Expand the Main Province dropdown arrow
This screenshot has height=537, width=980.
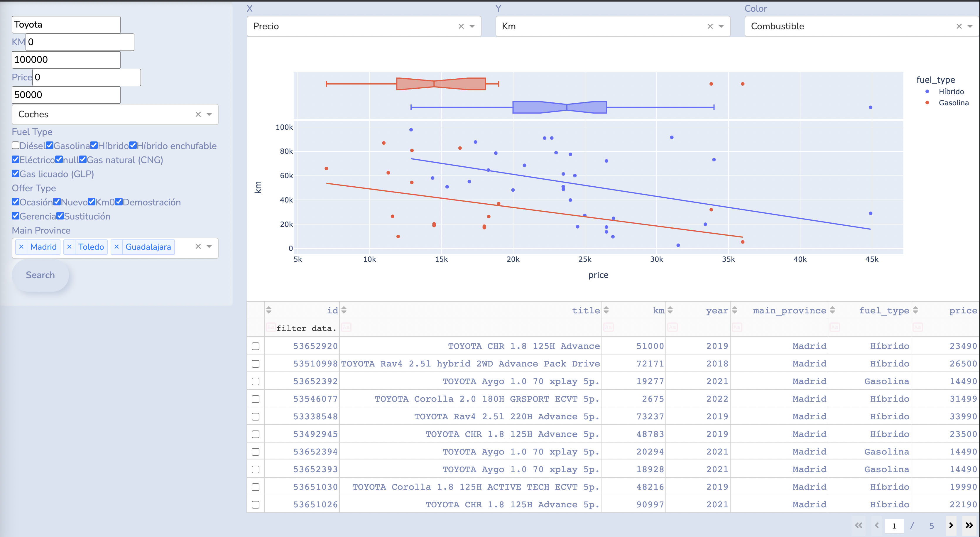(x=209, y=246)
